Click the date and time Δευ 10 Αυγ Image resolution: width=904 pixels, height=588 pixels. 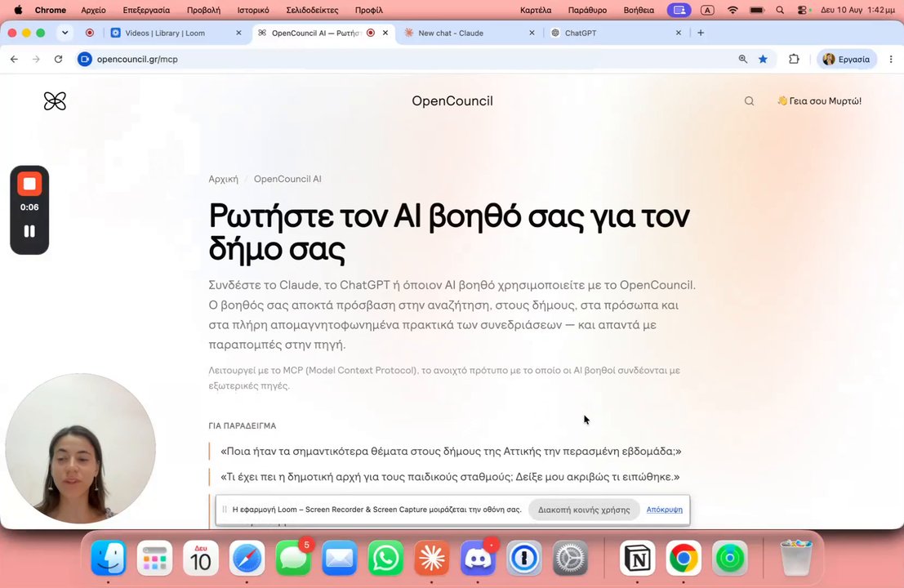[x=857, y=10]
